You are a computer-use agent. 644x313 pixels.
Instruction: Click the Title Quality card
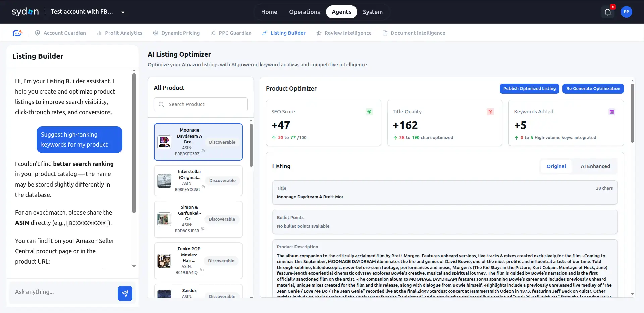pos(445,123)
